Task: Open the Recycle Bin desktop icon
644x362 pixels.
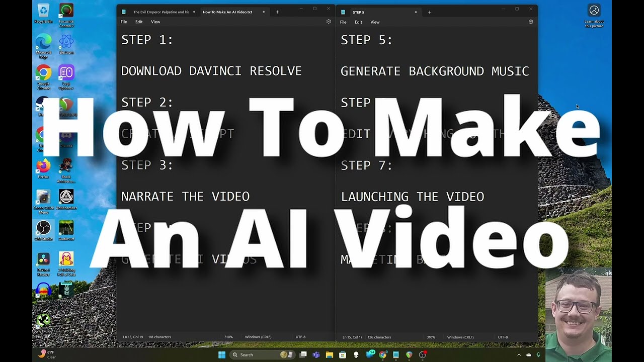Action: pyautogui.click(x=43, y=14)
